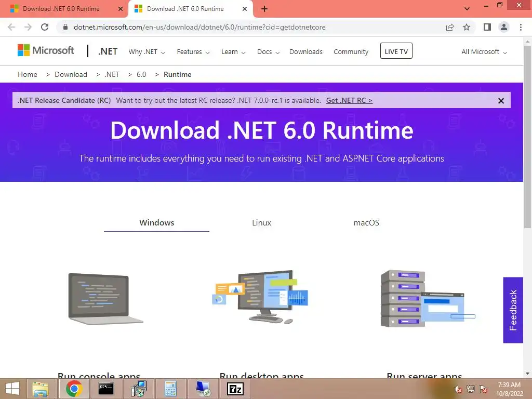Open the Community nav link
The width and height of the screenshot is (532, 399).
point(351,52)
